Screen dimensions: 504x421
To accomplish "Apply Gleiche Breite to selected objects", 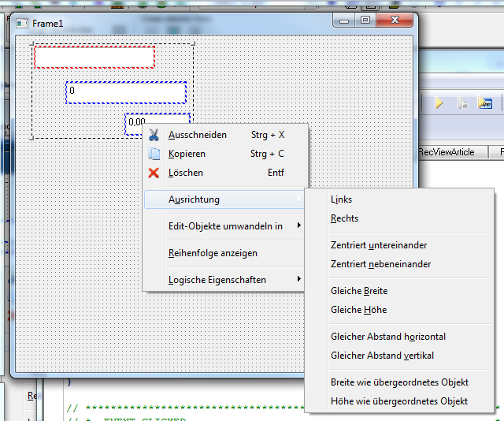I will 359,291.
